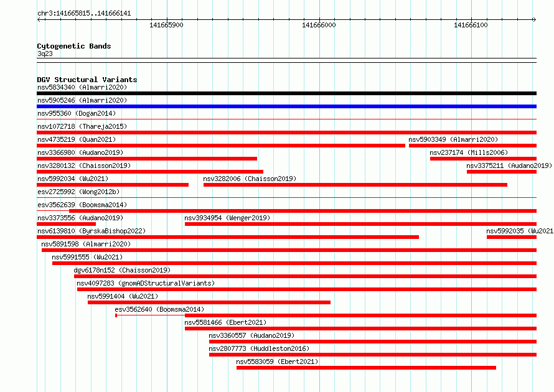Select the nsv3375211 red variant bar
The width and height of the screenshot is (554, 392).
(x=502, y=172)
